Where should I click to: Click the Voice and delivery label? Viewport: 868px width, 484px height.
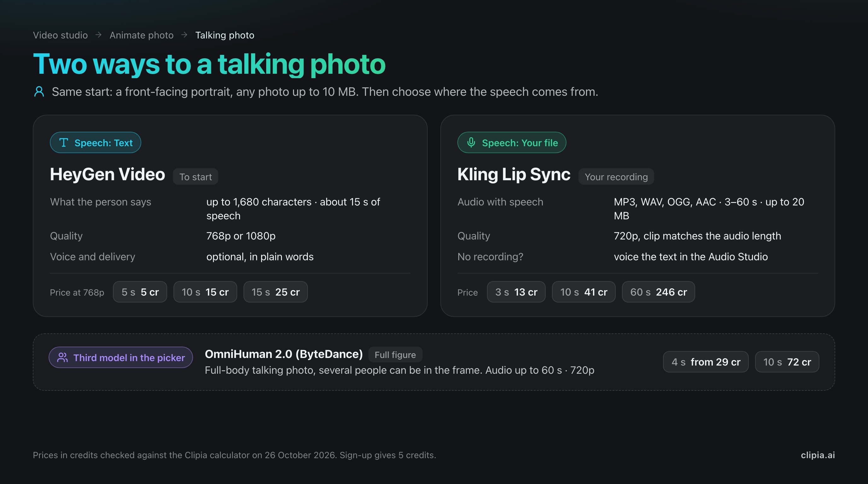93,256
